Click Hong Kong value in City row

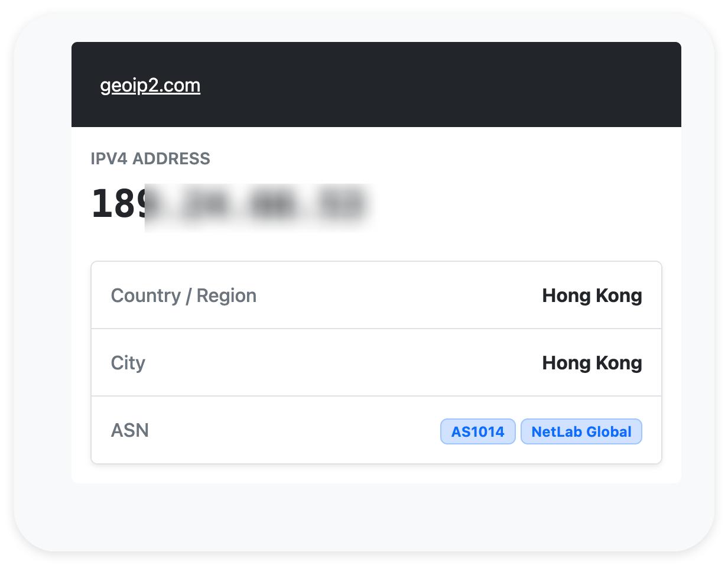(592, 362)
